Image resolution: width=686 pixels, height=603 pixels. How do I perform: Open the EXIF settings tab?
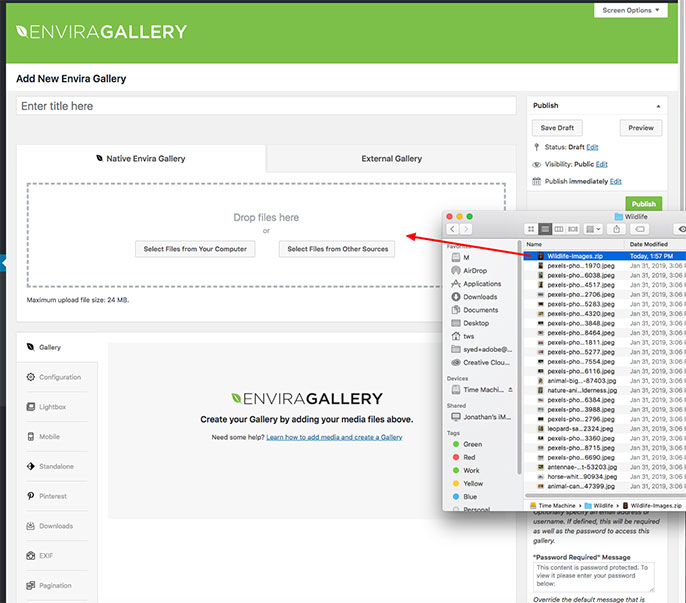point(57,555)
